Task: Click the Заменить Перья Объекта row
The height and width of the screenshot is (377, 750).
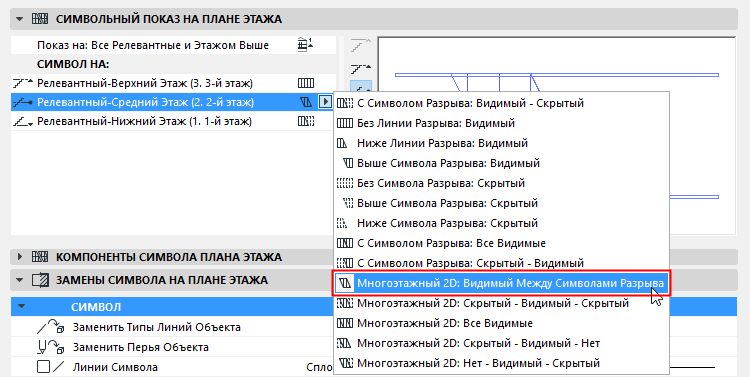Action: point(172,347)
